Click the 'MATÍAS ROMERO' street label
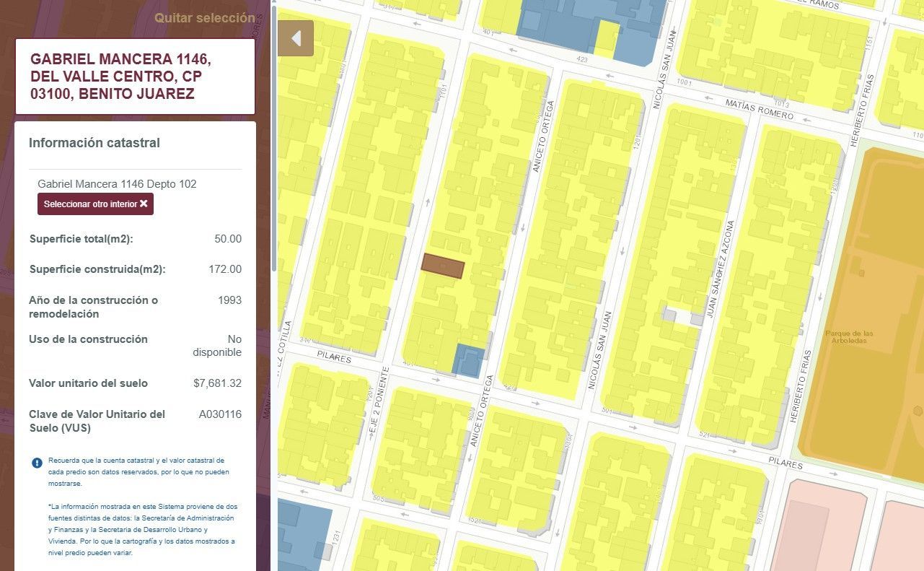Image resolution: width=924 pixels, height=571 pixels. point(759,111)
